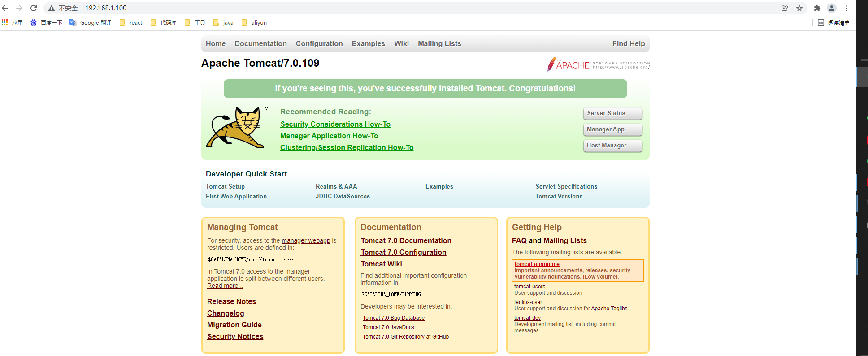The width and height of the screenshot is (868, 356).
Task: Open Security Considerations How-To link
Action: coord(335,124)
